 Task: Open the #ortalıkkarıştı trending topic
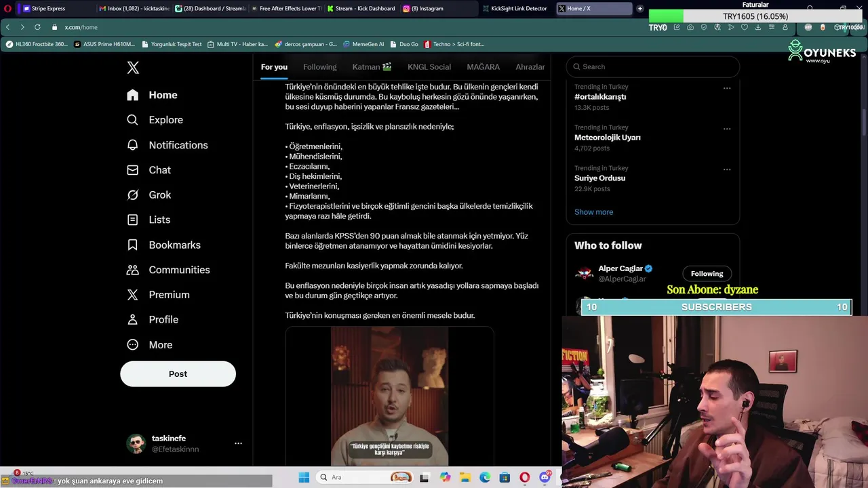[x=599, y=97]
